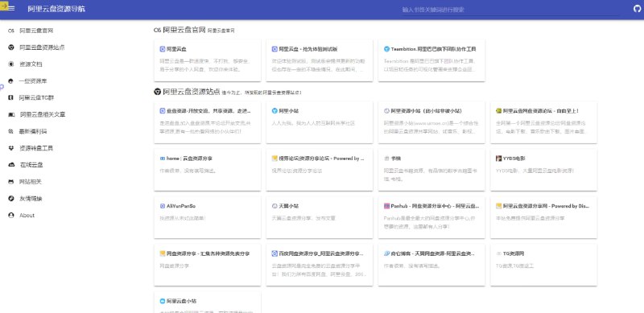Open the 视界论坛|资源分享论坛 card
644x313 pixels.
coord(319,170)
